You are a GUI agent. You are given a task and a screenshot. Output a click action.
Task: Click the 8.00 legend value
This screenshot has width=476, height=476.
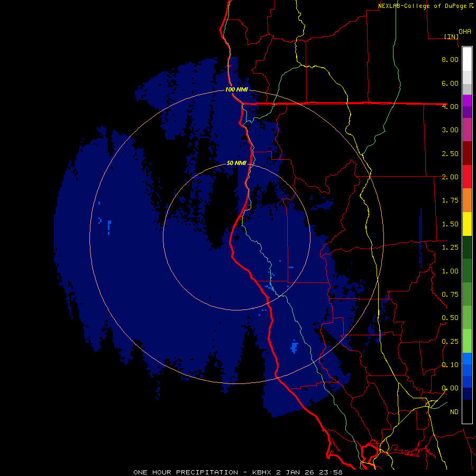click(450, 59)
